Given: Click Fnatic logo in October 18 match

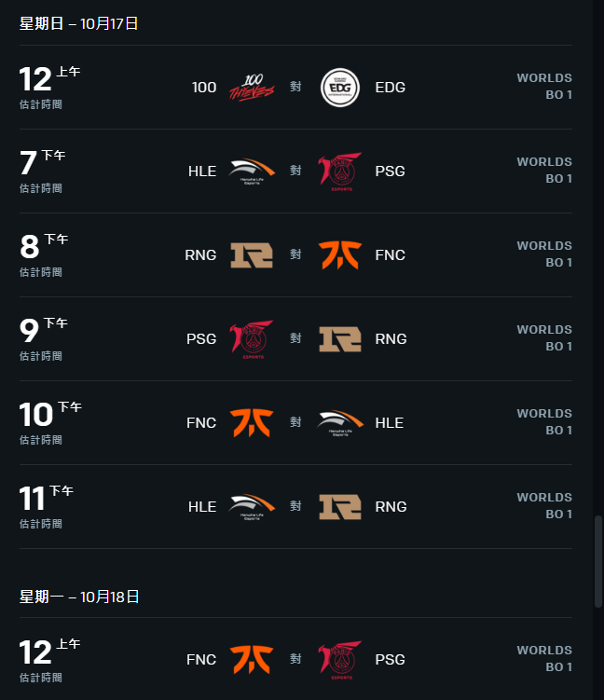Looking at the screenshot, I should coord(252,660).
